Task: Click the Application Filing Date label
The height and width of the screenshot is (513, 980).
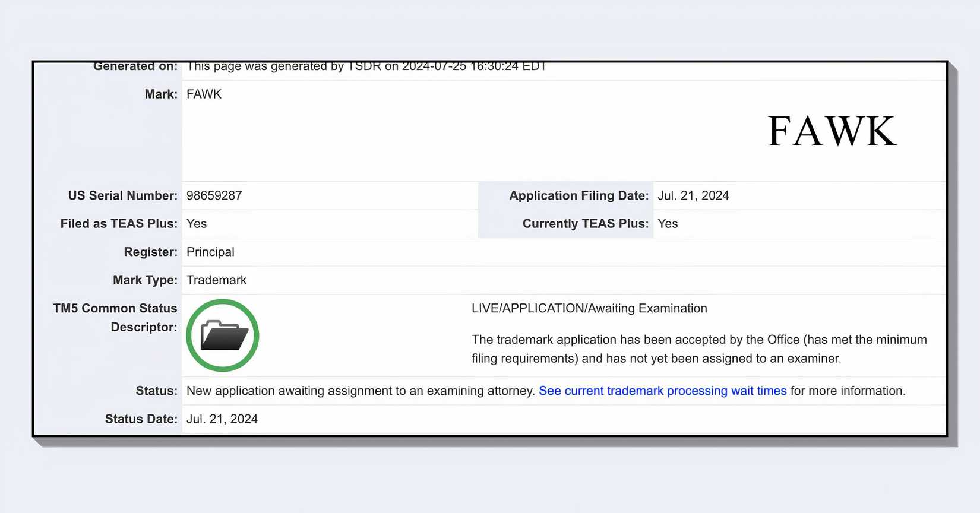Action: tap(578, 195)
